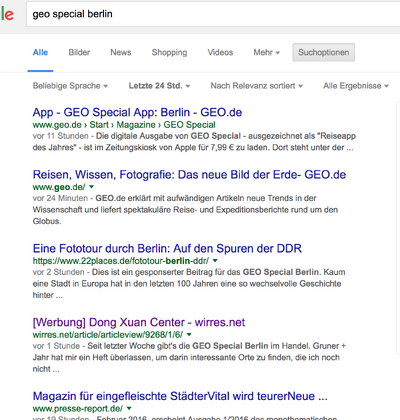400x420 pixels.
Task: Switch to the Videos tab
Action: [220, 52]
